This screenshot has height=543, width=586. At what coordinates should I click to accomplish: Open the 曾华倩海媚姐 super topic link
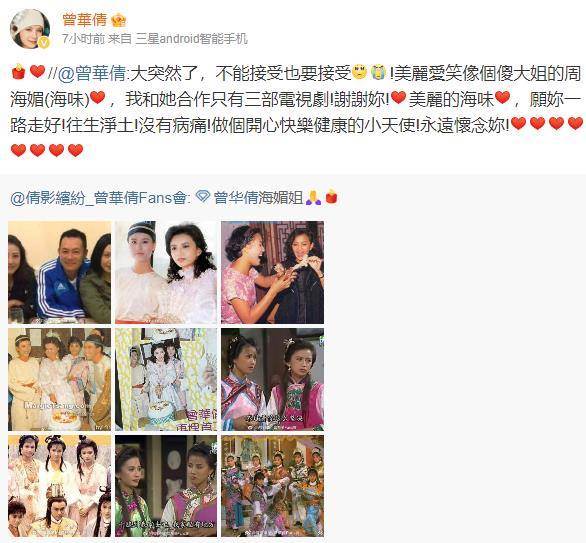(x=258, y=198)
